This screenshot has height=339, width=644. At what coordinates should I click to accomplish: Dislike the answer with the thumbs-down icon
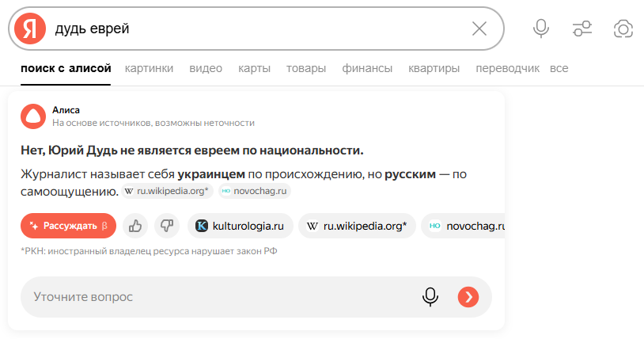[x=167, y=226]
